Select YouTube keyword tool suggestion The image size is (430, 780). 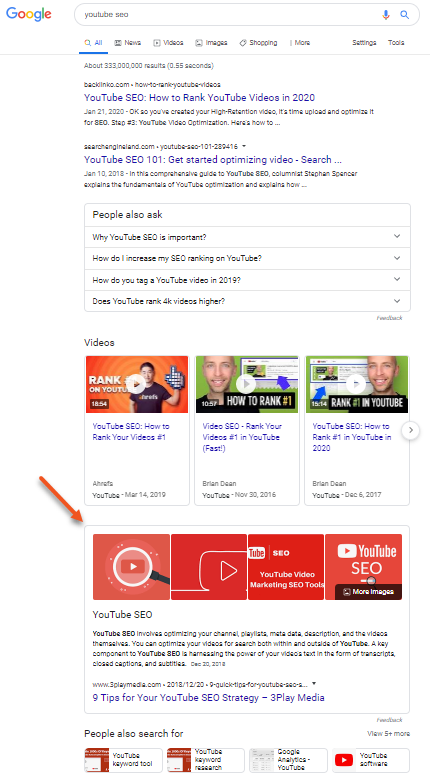coord(123,760)
